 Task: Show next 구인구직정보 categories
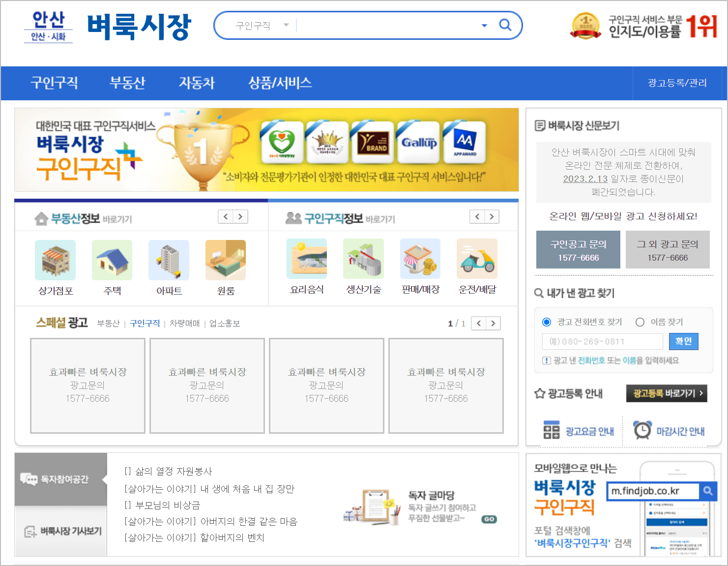(x=492, y=217)
